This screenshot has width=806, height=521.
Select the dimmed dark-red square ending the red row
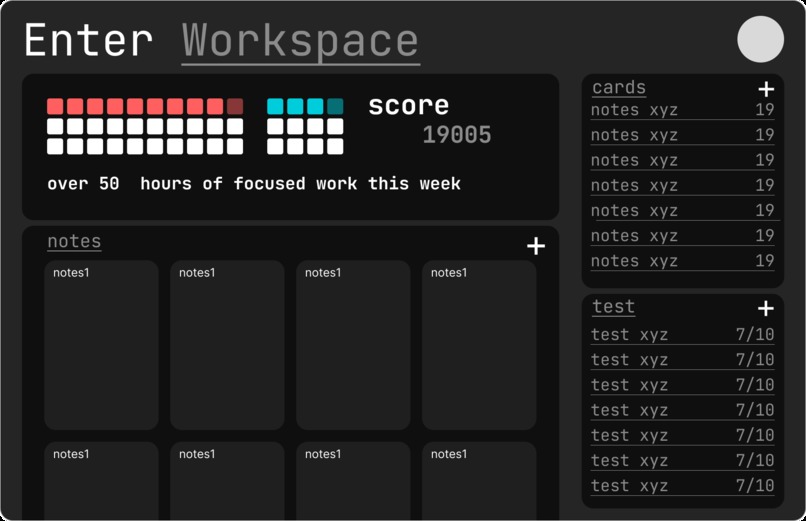(235, 106)
